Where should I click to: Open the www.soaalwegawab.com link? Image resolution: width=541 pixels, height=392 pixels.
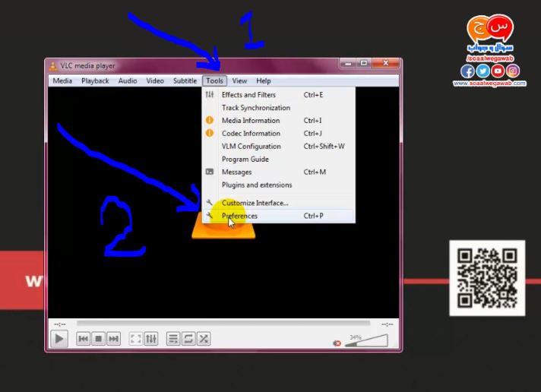[489, 83]
